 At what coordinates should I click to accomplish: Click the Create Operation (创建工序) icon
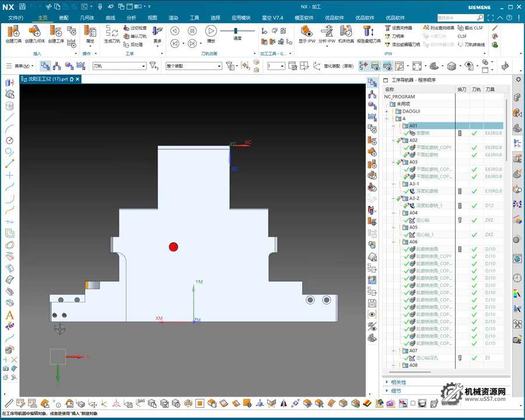56,32
